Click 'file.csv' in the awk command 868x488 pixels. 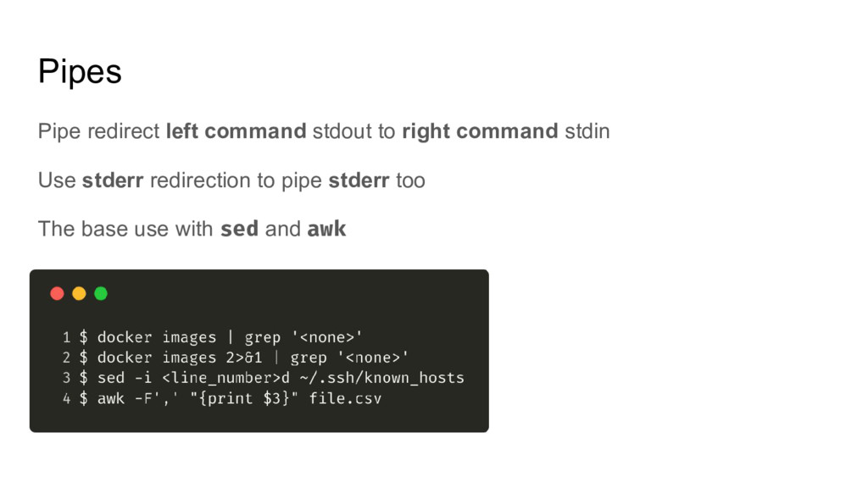(346, 398)
